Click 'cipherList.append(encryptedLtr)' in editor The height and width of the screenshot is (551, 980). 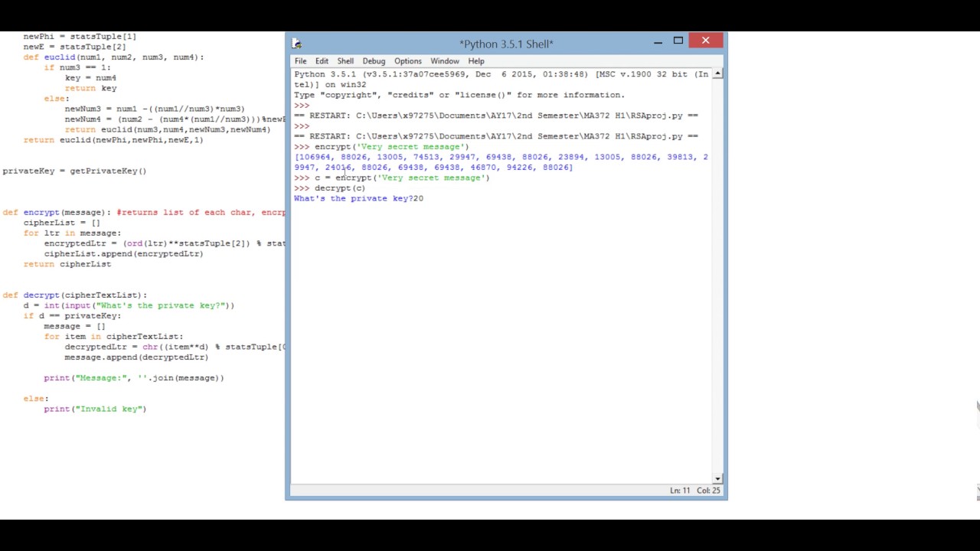(123, 253)
